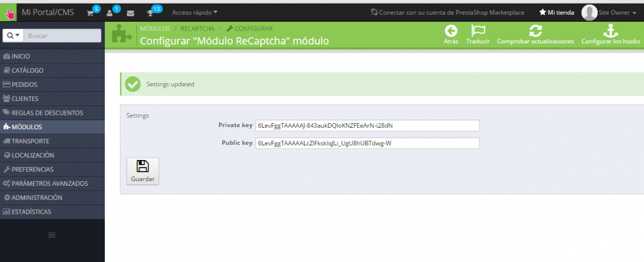This screenshot has height=262, width=644.
Task: Open the new customers notification icon
Action: (109, 13)
